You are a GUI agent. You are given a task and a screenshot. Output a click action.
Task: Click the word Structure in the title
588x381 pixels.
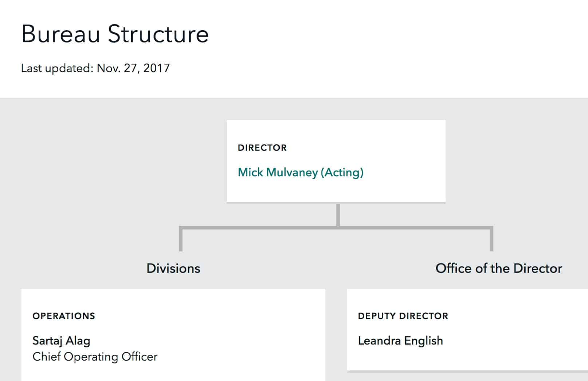pyautogui.click(x=158, y=34)
